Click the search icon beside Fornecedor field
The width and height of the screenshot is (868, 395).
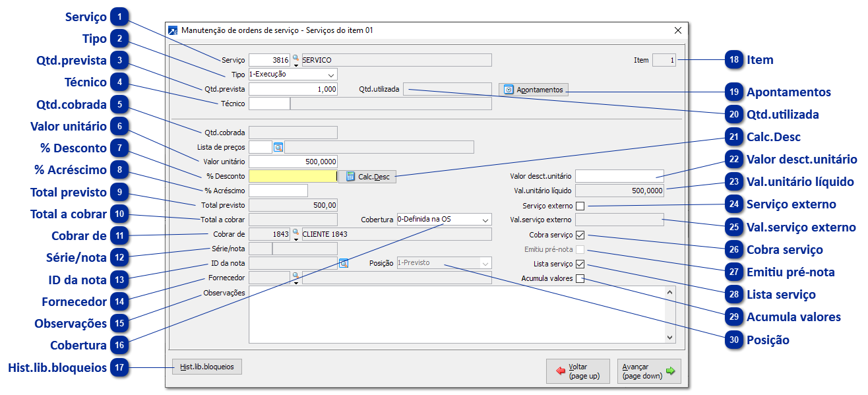click(x=295, y=276)
